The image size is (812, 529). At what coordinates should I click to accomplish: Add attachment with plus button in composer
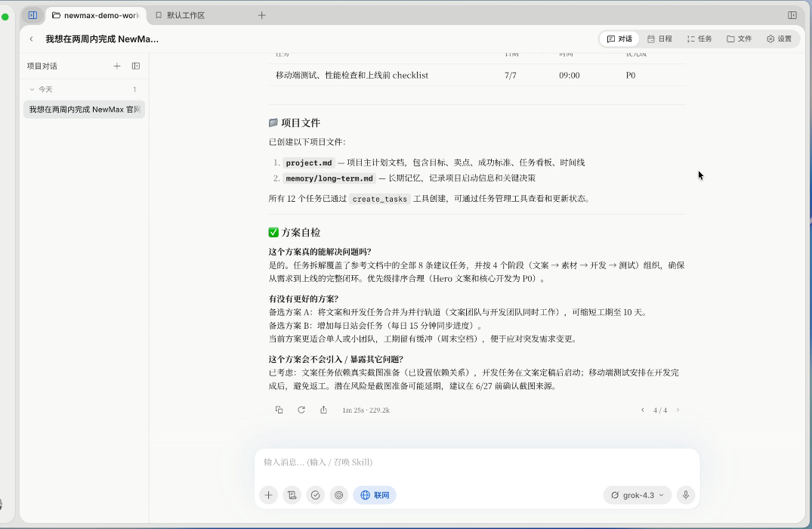269,495
